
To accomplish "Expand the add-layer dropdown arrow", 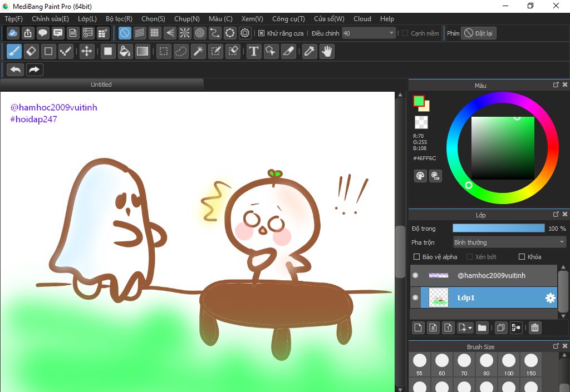I will pyautogui.click(x=470, y=328).
